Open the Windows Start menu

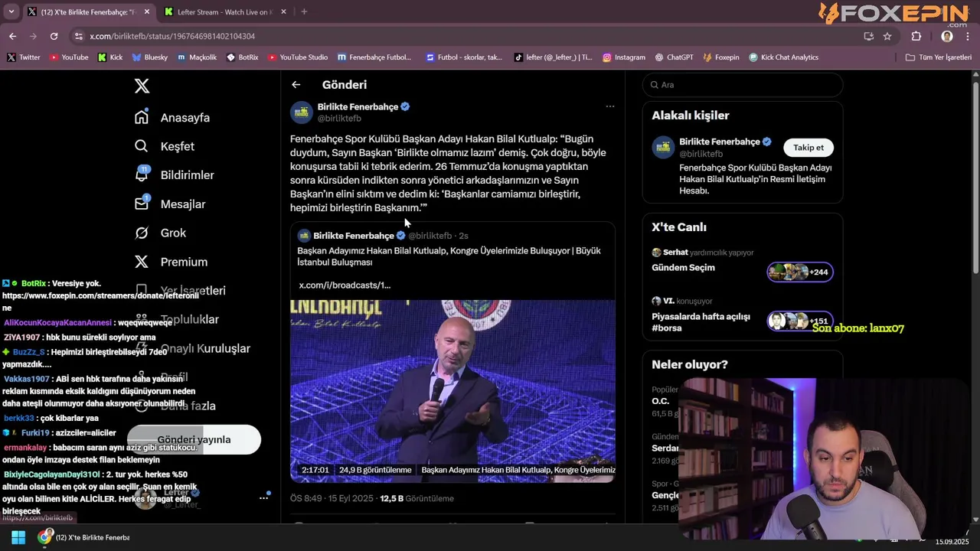point(18,537)
